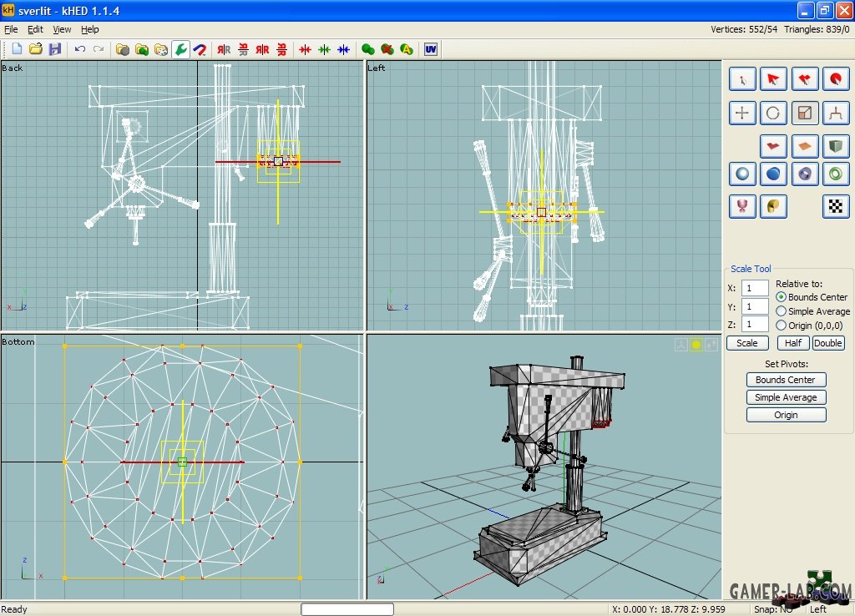This screenshot has width=855, height=616.
Task: Choose the red circle select tool
Action: pos(835,79)
